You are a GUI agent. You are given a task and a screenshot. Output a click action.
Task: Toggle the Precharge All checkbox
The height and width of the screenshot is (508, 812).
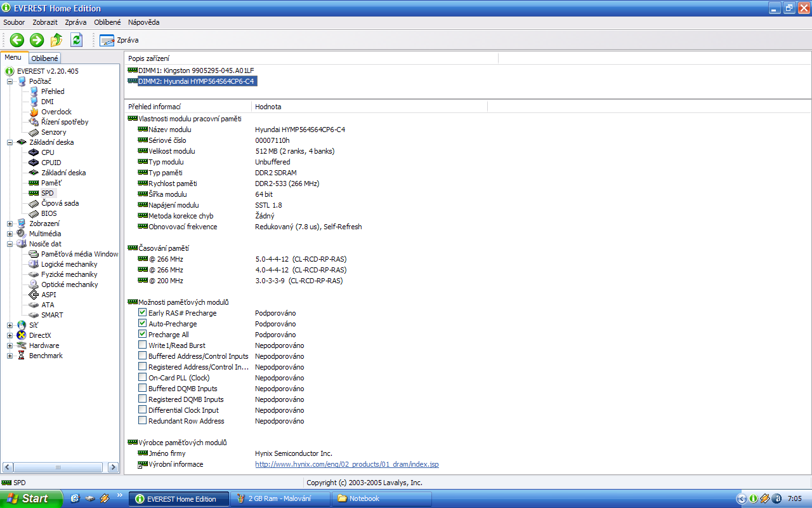(142, 335)
